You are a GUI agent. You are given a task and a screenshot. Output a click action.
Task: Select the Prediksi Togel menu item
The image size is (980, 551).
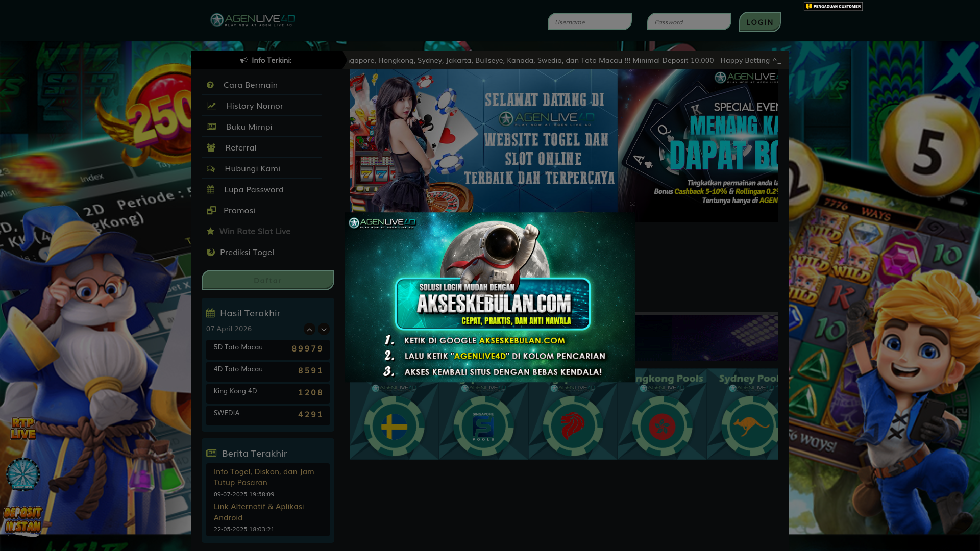[x=261, y=252]
